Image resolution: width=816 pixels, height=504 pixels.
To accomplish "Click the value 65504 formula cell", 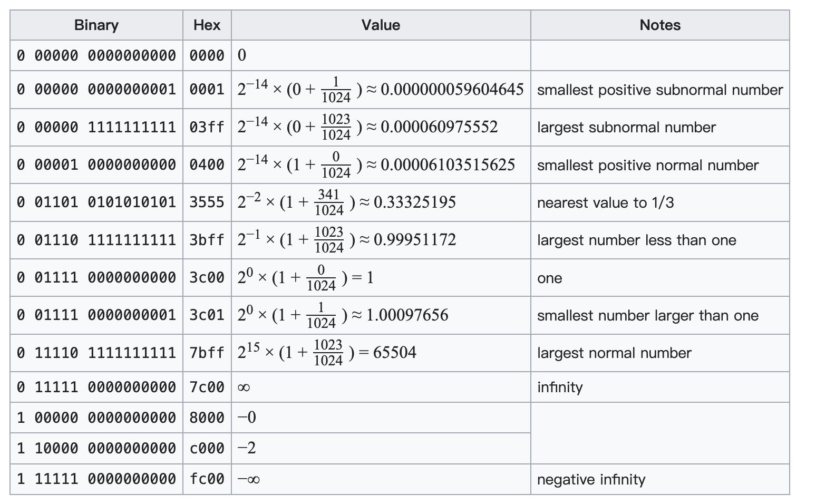I will 381,353.
